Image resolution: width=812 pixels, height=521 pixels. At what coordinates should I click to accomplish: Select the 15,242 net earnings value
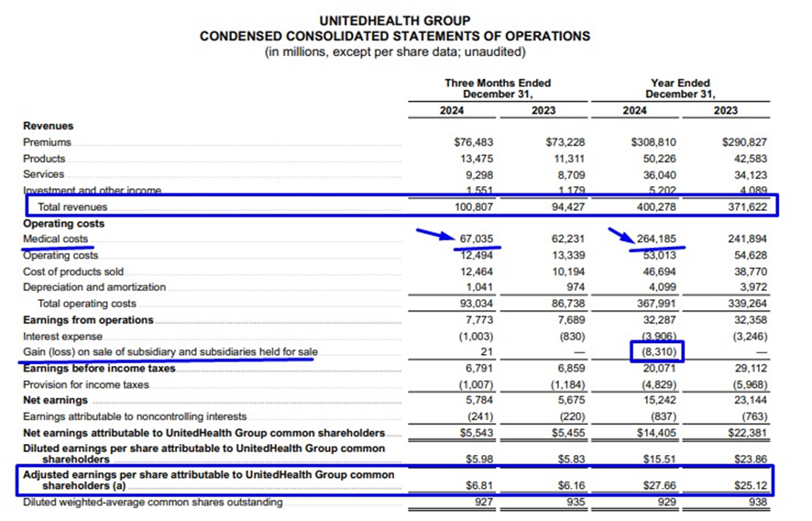(x=659, y=400)
